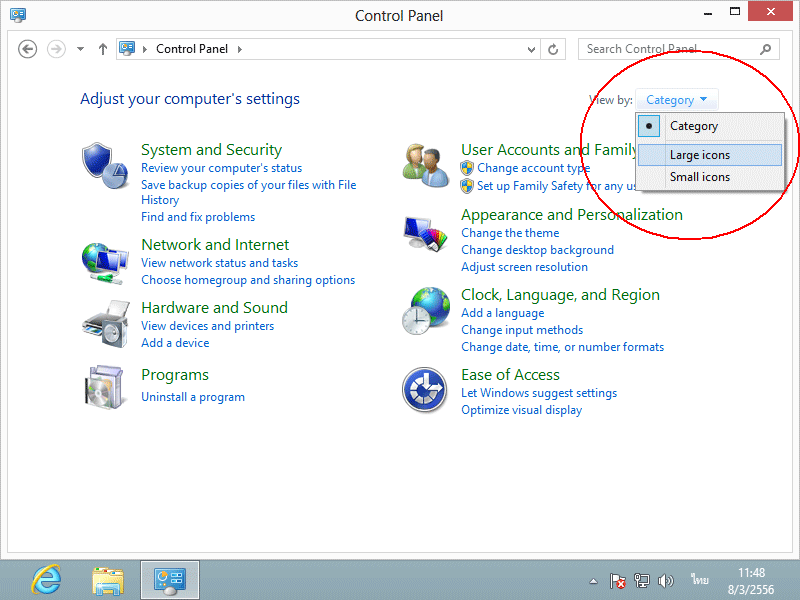Select the Control Panel taskbar button
The height and width of the screenshot is (600, 800).
(x=170, y=580)
